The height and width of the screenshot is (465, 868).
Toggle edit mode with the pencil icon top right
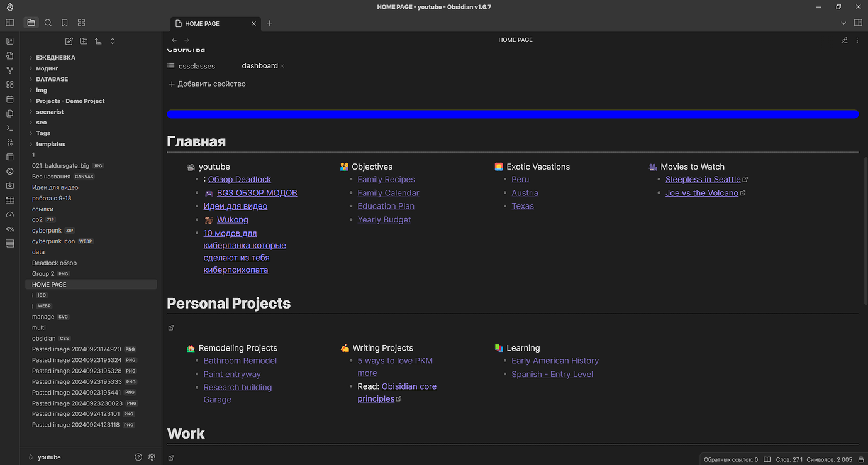point(844,40)
